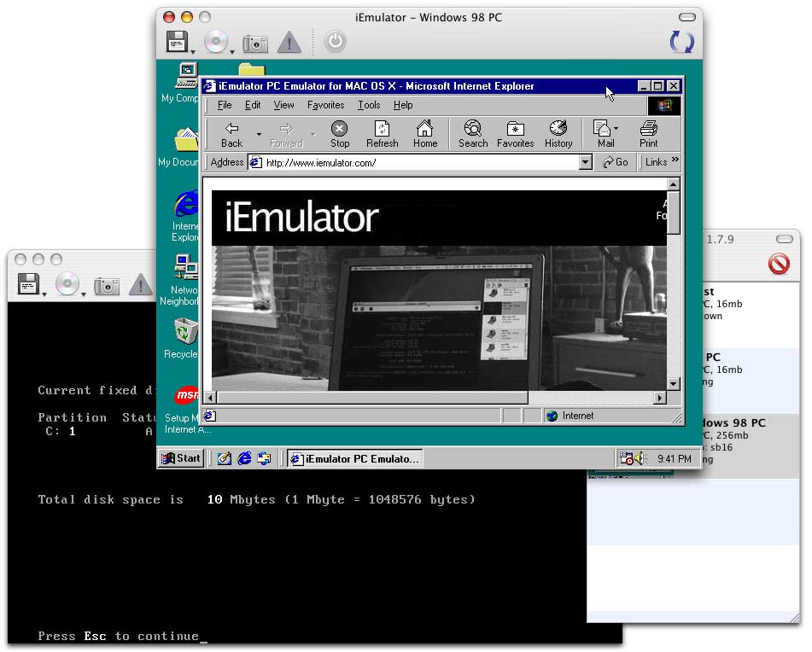The width and height of the screenshot is (812, 652).
Task: Click the Show Desktop quick launch icon
Action: (225, 458)
